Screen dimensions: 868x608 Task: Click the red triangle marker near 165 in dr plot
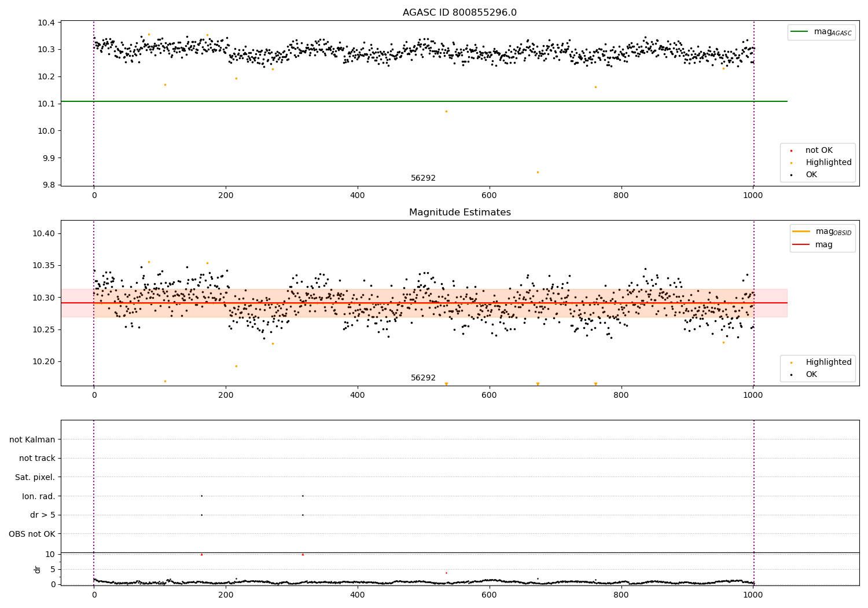(201, 554)
